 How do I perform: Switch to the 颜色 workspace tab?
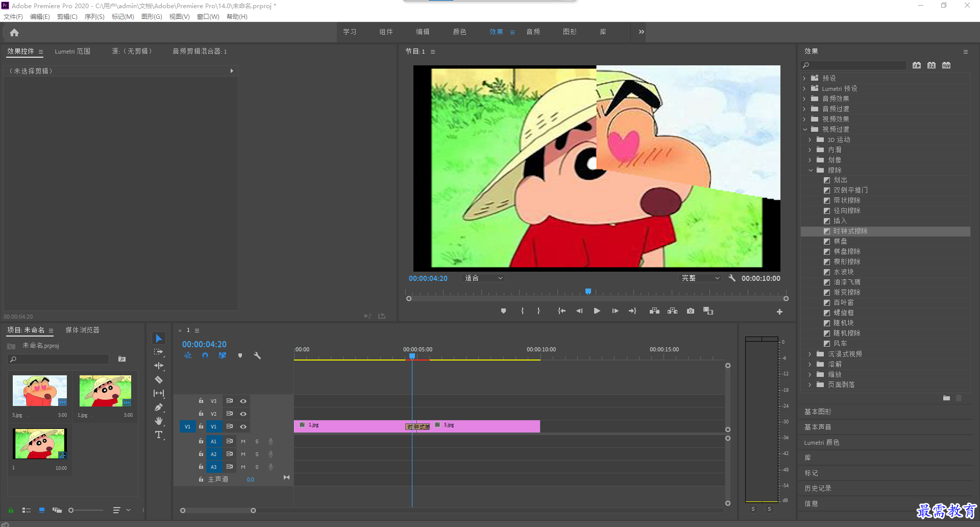[459, 32]
